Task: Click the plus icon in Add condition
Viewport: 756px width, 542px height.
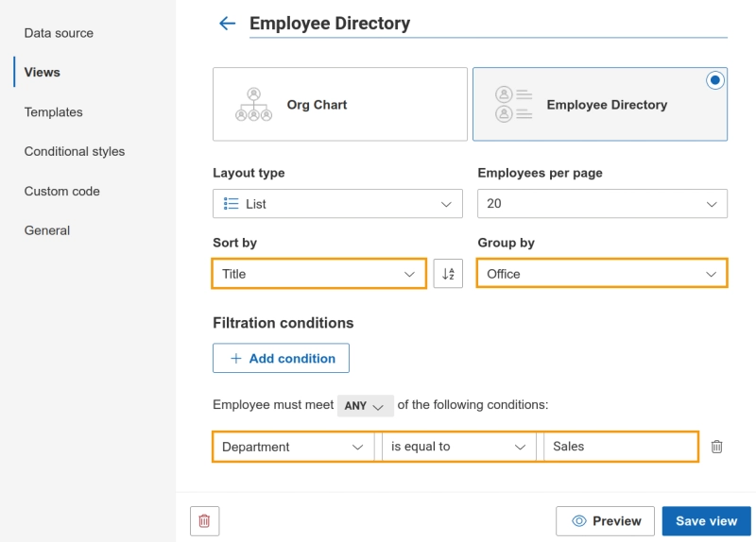Action: point(235,359)
